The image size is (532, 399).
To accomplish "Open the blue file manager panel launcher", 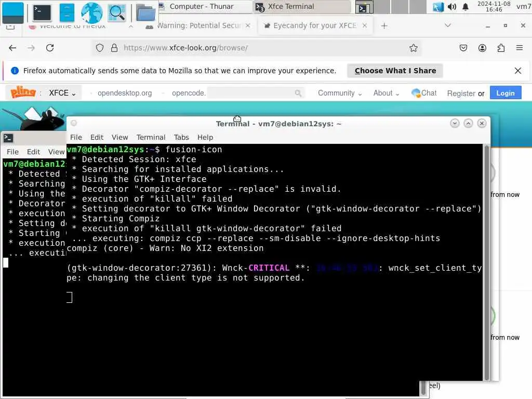I will tap(67, 12).
